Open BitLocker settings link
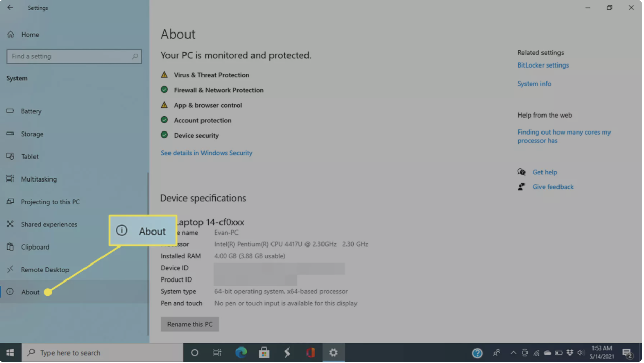This screenshot has width=644, height=363. (543, 65)
